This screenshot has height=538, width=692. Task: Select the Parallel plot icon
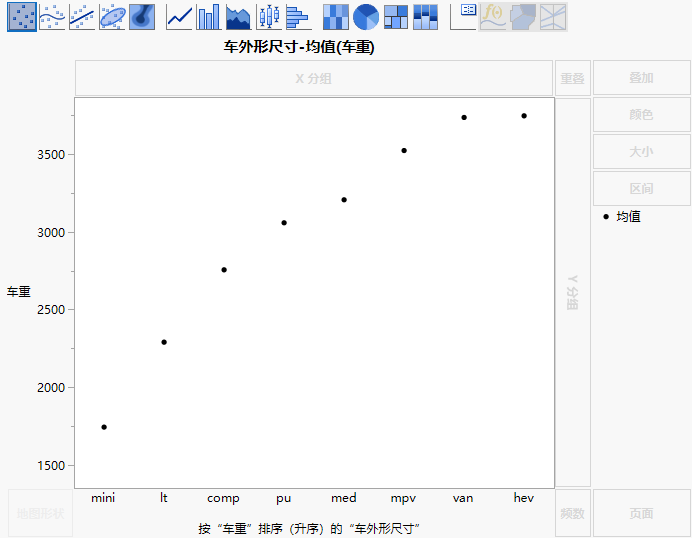click(553, 17)
